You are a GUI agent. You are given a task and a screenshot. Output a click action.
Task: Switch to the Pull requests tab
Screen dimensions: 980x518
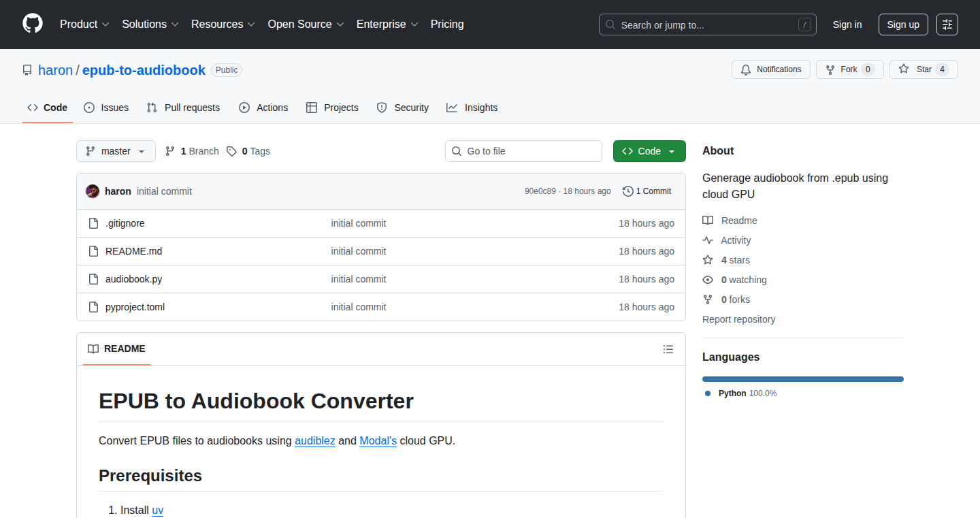click(x=184, y=108)
